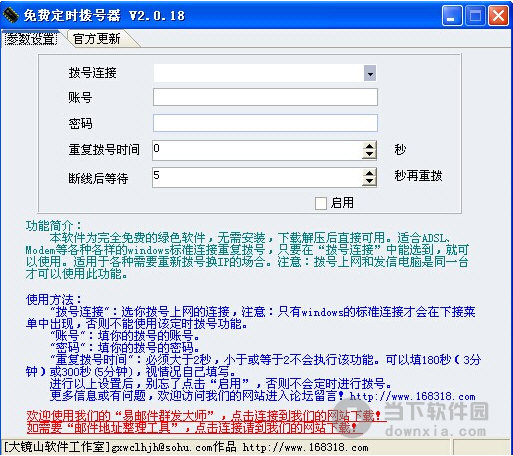Click the http://www.168318.com forum URL in the blue instructions
This screenshot has height=456, width=513.
pos(412,397)
